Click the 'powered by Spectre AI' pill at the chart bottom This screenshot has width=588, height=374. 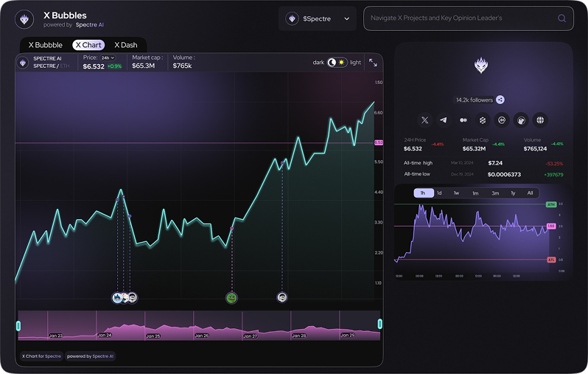90,356
